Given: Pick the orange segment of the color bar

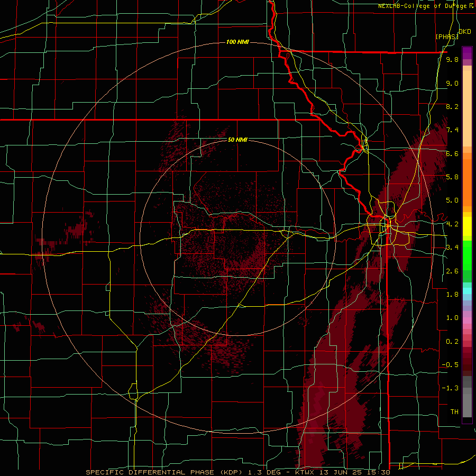Looking at the screenshot, I should coord(467,182).
